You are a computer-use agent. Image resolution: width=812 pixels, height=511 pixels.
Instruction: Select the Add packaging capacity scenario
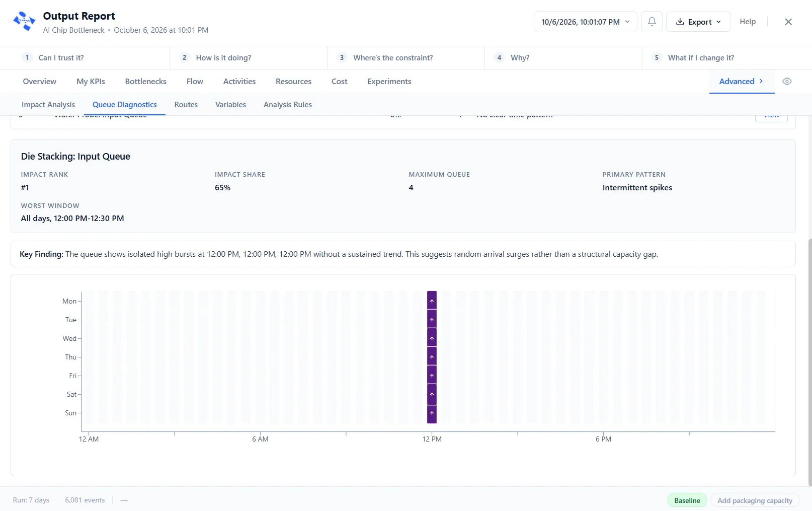[x=755, y=500]
